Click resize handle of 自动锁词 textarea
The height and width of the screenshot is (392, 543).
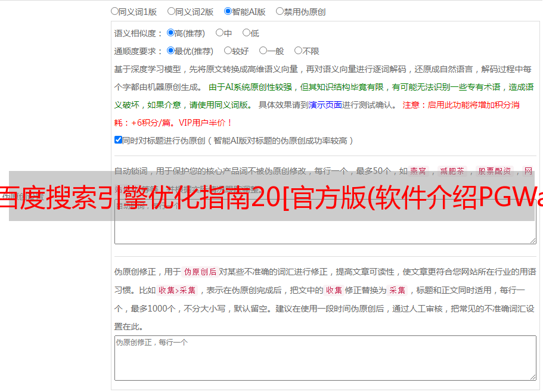coord(533,241)
